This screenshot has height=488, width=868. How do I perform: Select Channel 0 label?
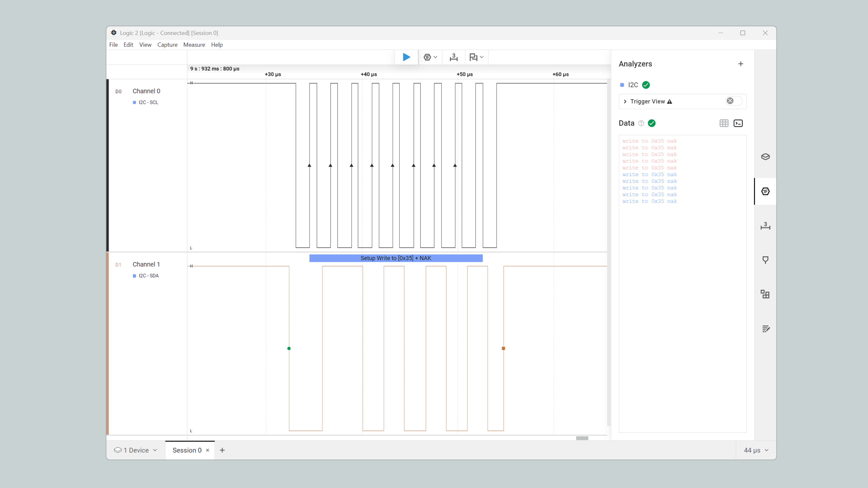pyautogui.click(x=146, y=91)
